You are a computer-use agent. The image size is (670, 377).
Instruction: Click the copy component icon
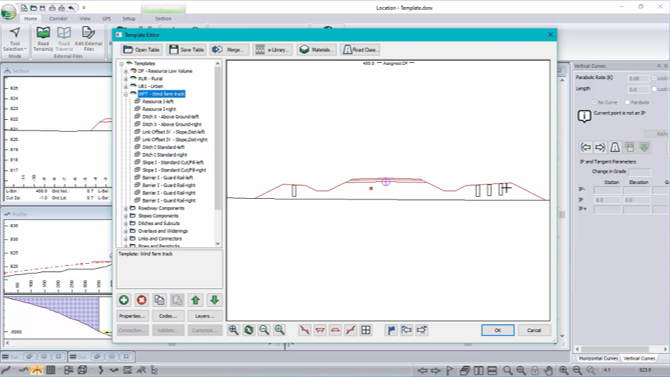pyautogui.click(x=159, y=300)
